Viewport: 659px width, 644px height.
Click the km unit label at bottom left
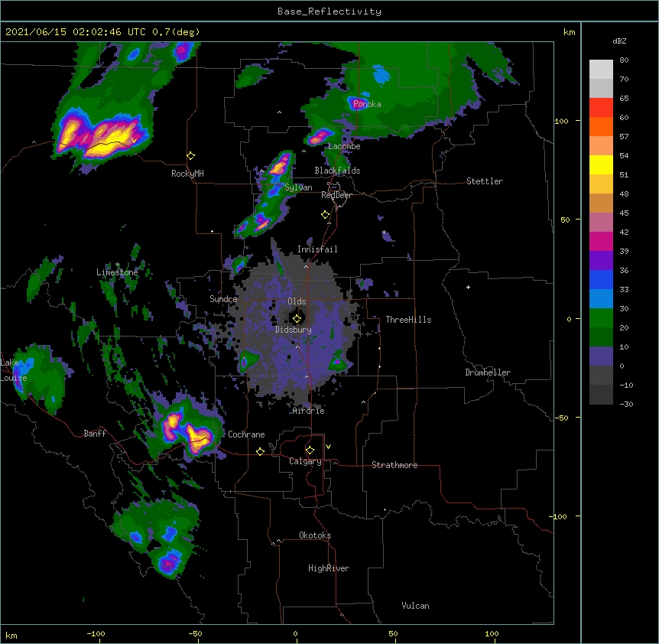pyautogui.click(x=11, y=636)
